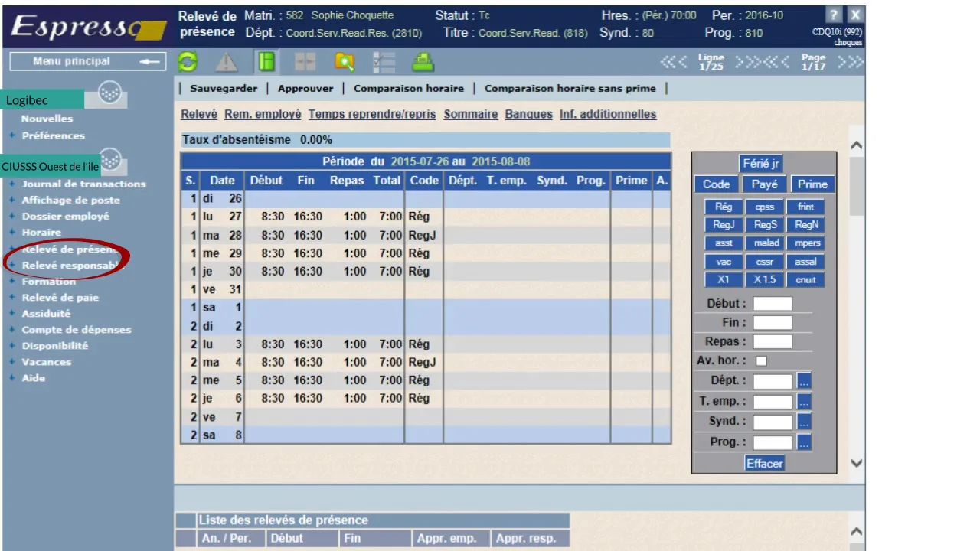This screenshot has width=980, height=551.
Task: Click the warning triangle icon
Action: (226, 62)
